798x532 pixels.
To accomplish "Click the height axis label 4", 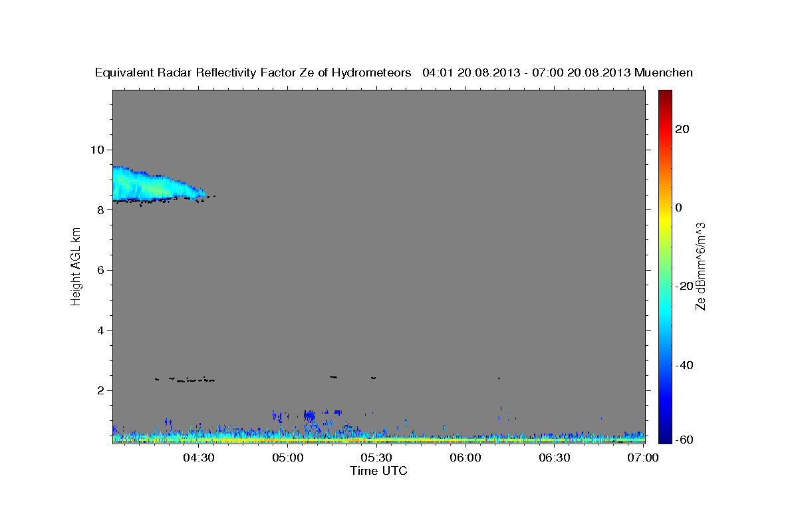I will point(102,331).
